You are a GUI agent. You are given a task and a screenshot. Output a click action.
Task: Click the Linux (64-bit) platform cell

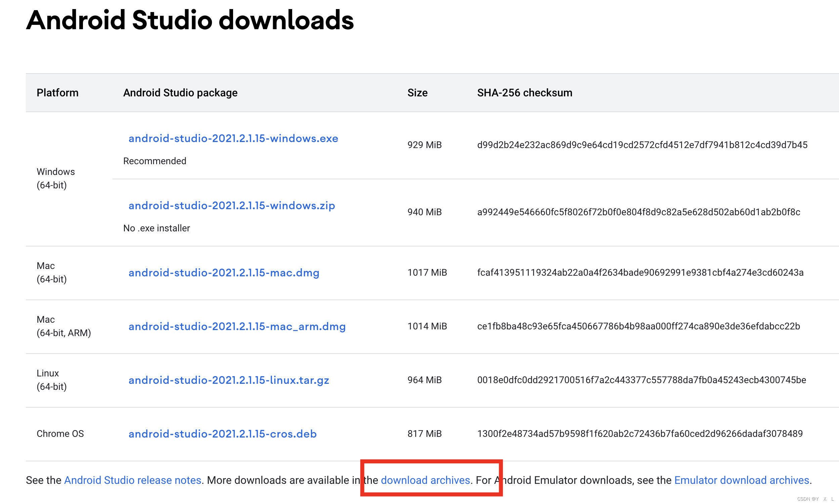click(x=52, y=380)
